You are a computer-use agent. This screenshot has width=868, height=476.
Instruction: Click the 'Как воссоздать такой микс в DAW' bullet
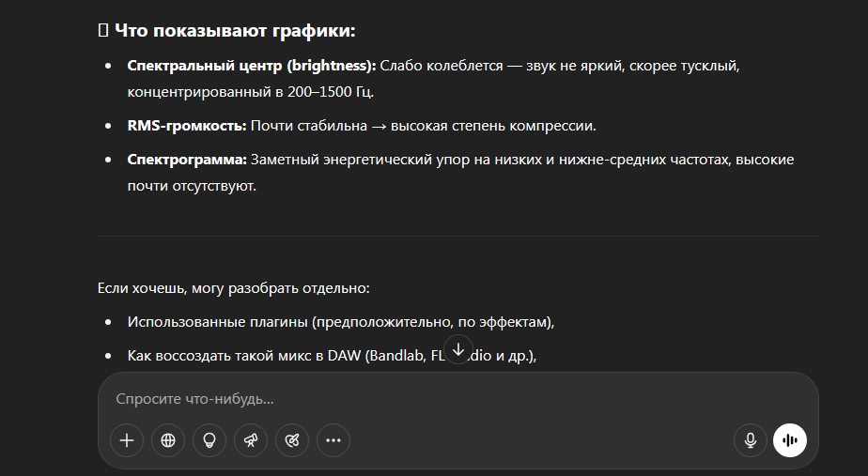pyautogui.click(x=243, y=355)
